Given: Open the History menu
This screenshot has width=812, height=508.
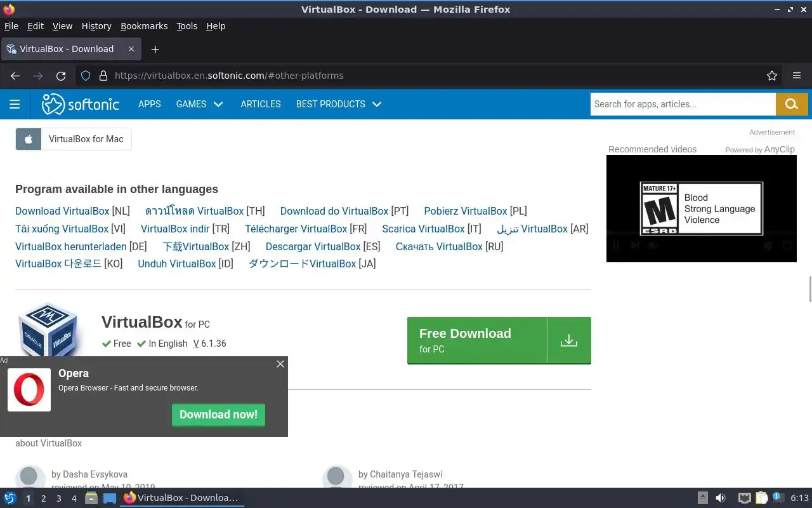Looking at the screenshot, I should point(96,26).
